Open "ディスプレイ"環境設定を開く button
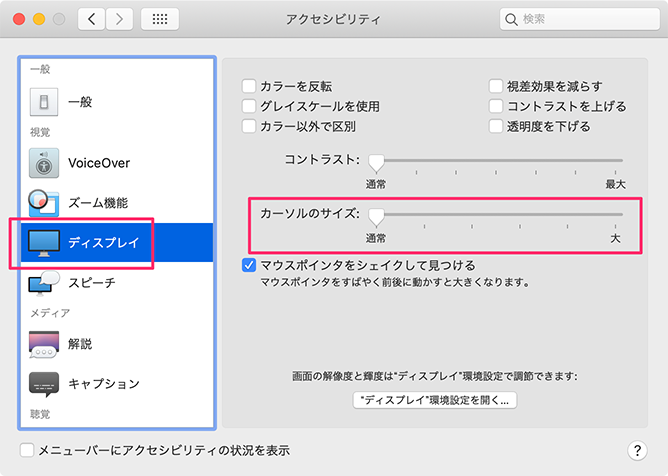The width and height of the screenshot is (668, 476). (435, 400)
